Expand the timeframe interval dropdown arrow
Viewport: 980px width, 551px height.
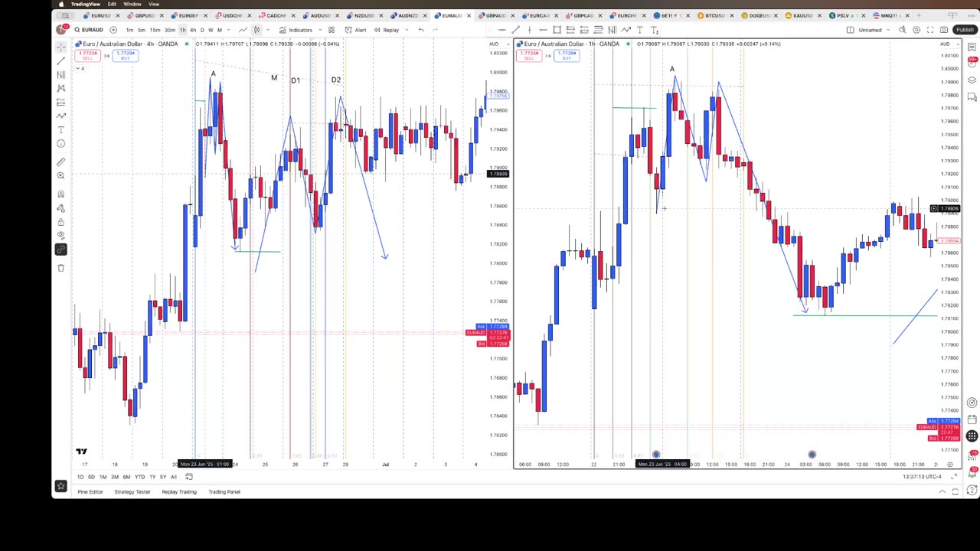point(229,30)
